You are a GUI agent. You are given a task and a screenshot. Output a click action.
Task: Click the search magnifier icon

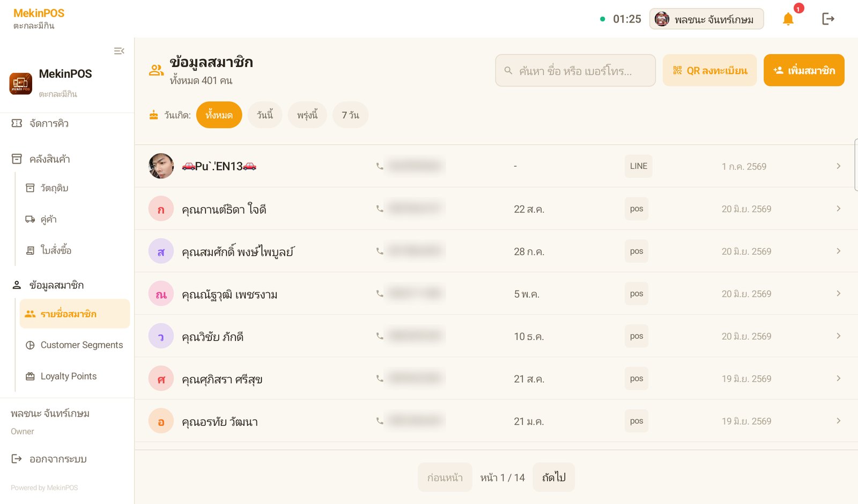[x=508, y=70]
